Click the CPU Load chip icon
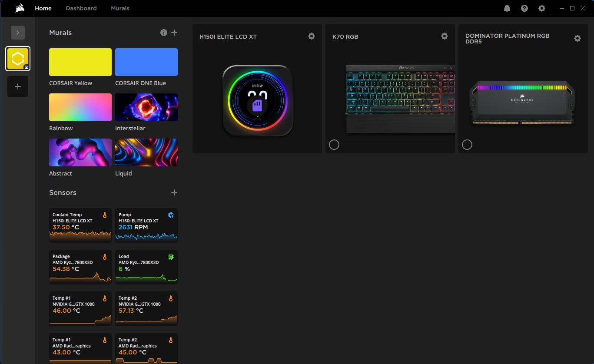Screen dimensions: 594x364 point(171,257)
